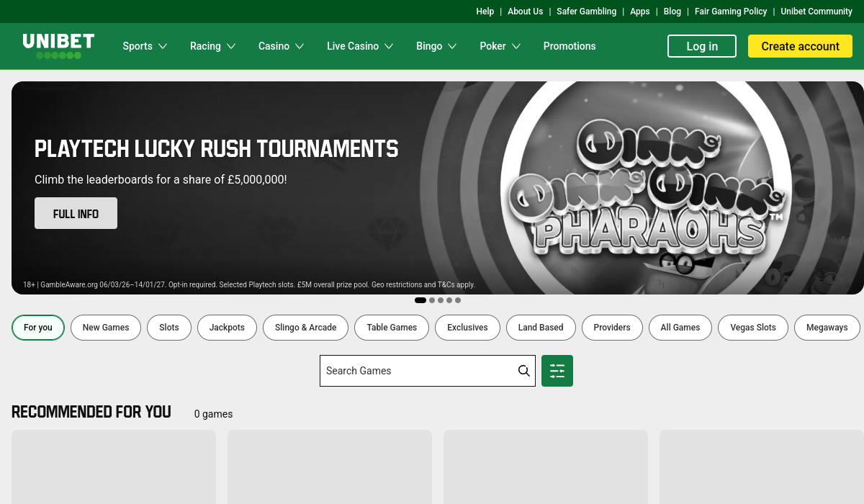Screen dimensions: 864x504
Task: Open the game filters button
Action: pos(557,371)
